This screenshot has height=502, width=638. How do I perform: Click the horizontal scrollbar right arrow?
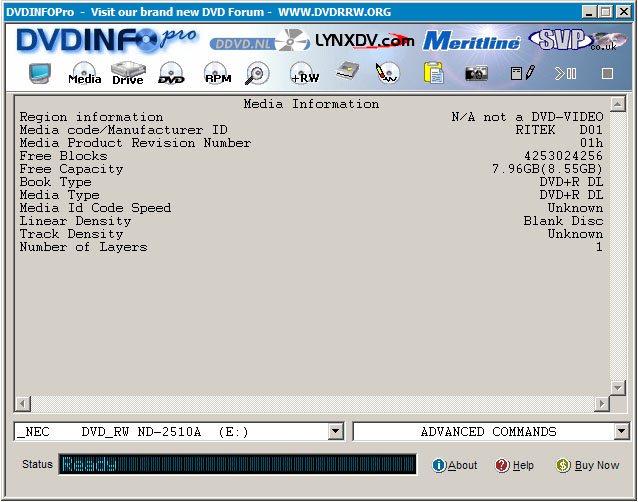pos(601,404)
